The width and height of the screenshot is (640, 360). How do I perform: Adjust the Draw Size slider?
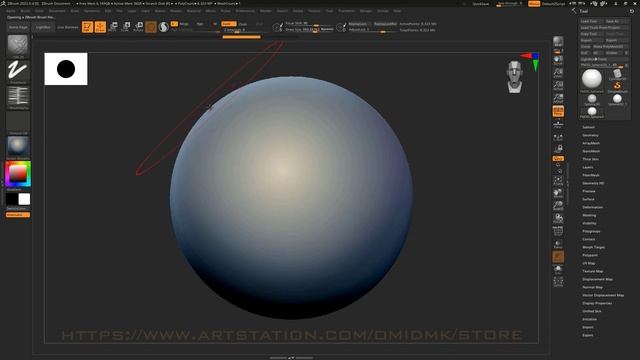click(x=309, y=29)
